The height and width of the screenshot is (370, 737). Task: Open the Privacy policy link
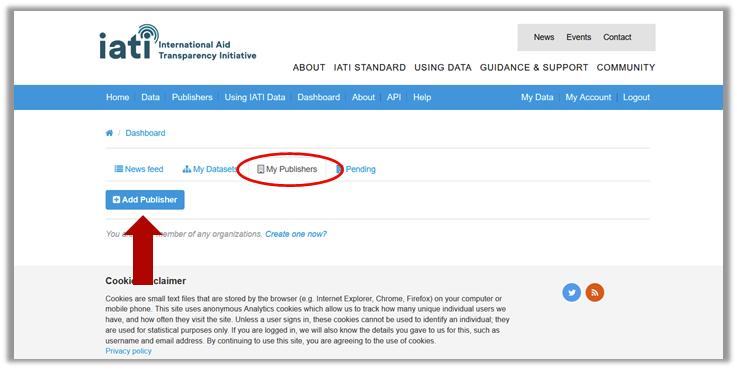tap(128, 351)
